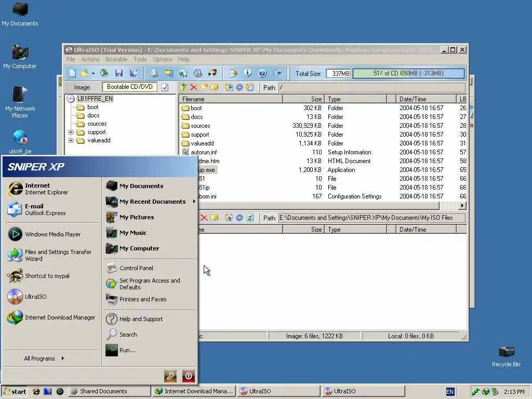Image resolution: width=532 pixels, height=399 pixels.
Task: Expand the valueadd folder tree node
Action: tap(71, 140)
